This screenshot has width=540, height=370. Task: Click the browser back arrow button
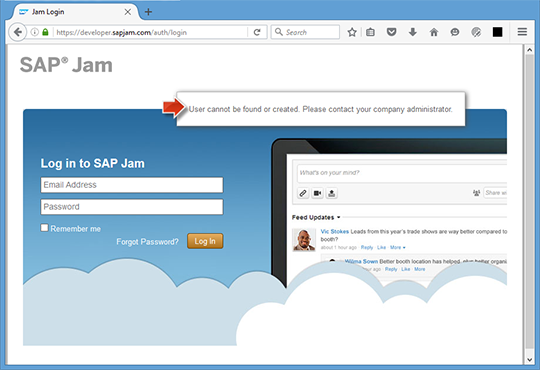click(x=17, y=32)
